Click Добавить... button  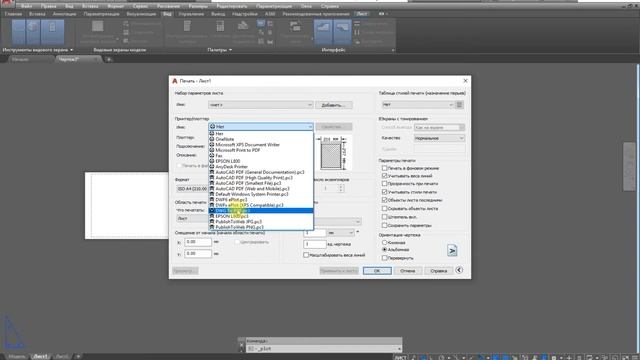tap(333, 105)
